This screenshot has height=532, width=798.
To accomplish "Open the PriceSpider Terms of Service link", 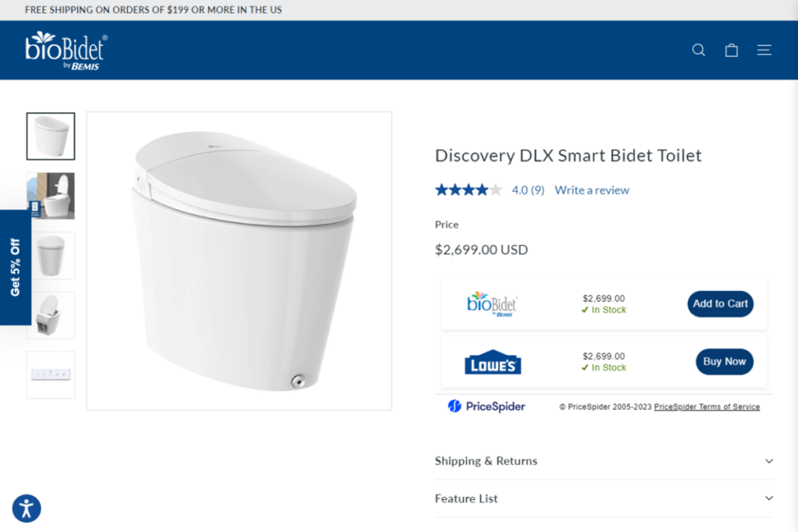I will [707, 406].
